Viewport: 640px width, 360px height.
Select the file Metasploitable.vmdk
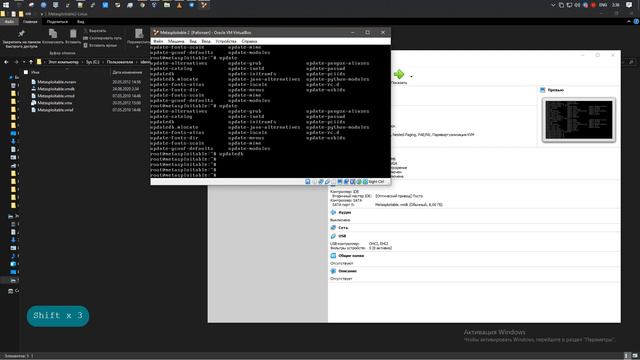pos(56,89)
